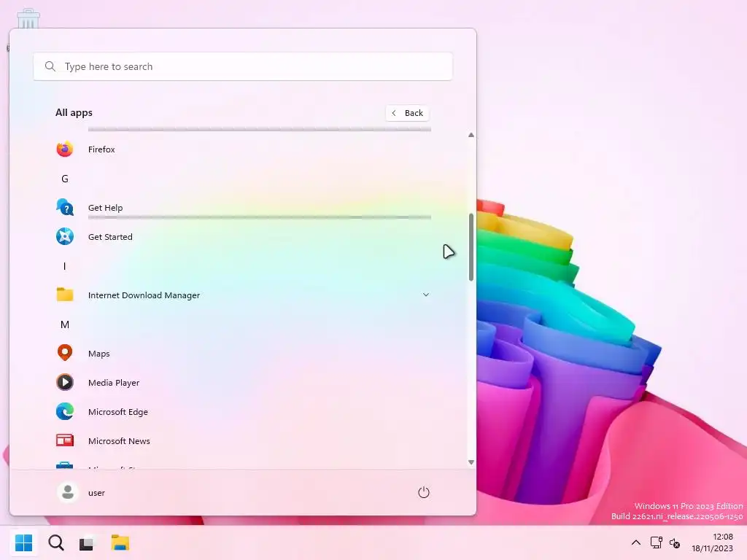Open the Power button menu
This screenshot has width=747, height=560.
click(x=424, y=492)
